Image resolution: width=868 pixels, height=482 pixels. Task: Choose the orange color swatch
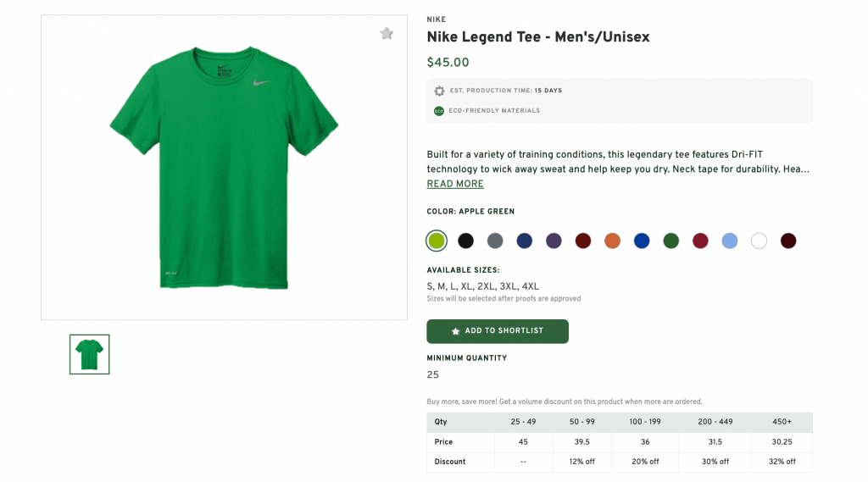(x=612, y=241)
